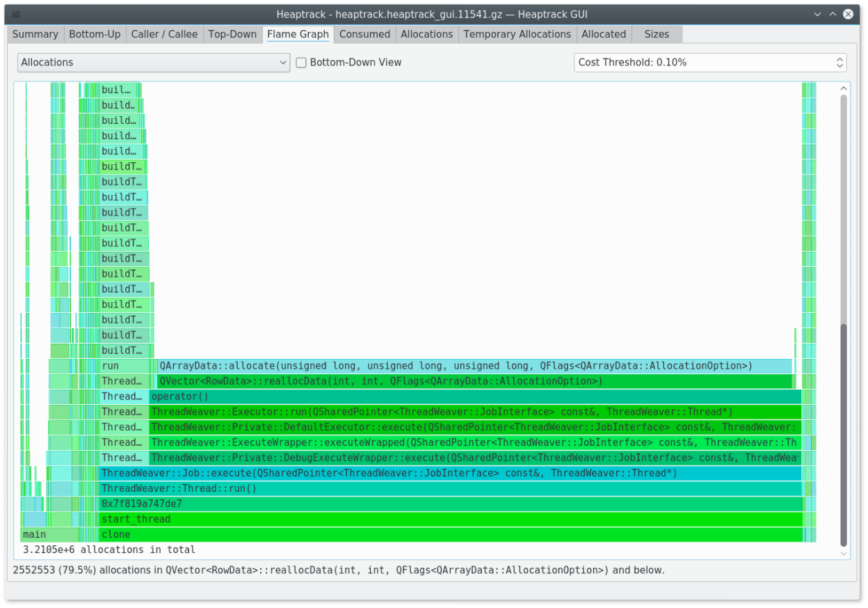Open the Top-Down tab
The width and height of the screenshot is (868, 608).
232,34
